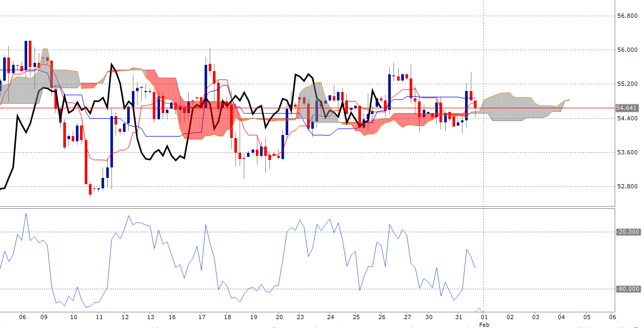Click date label 04 on time axis

coord(561,317)
